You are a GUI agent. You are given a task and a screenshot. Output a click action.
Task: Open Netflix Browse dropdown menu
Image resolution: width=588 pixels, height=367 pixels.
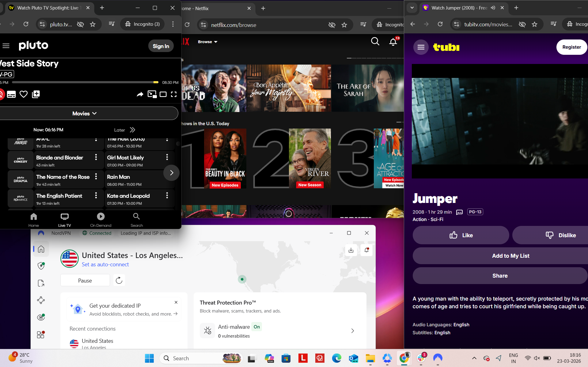[207, 42]
